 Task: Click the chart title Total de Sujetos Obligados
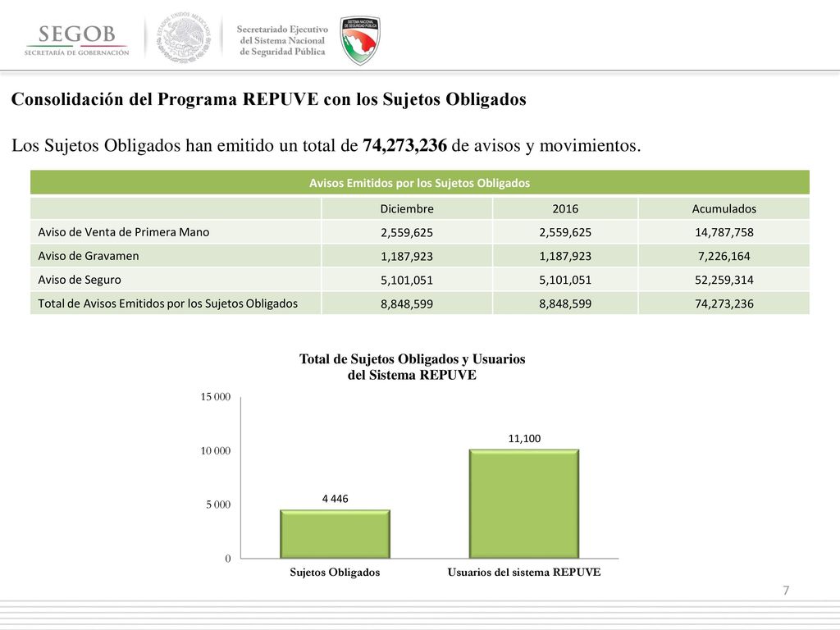point(412,367)
